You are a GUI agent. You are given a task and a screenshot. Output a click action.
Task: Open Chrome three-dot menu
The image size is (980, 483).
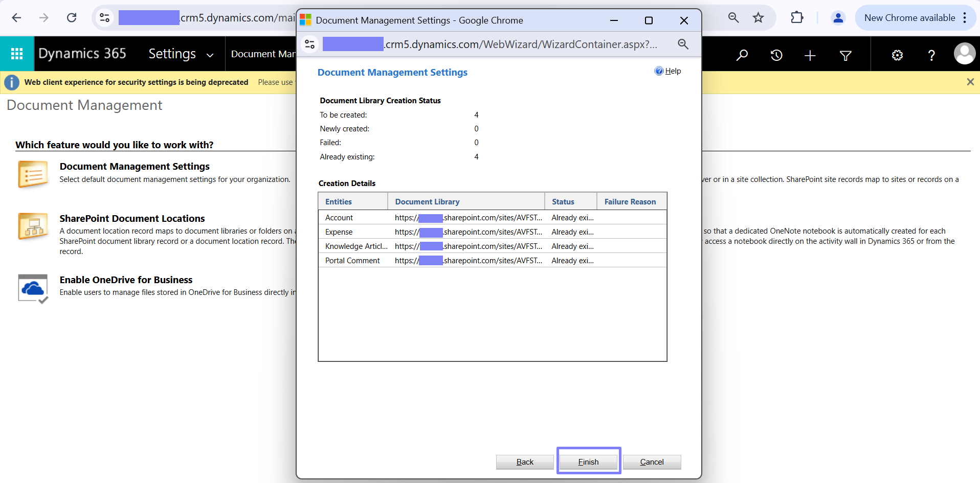click(x=965, y=18)
